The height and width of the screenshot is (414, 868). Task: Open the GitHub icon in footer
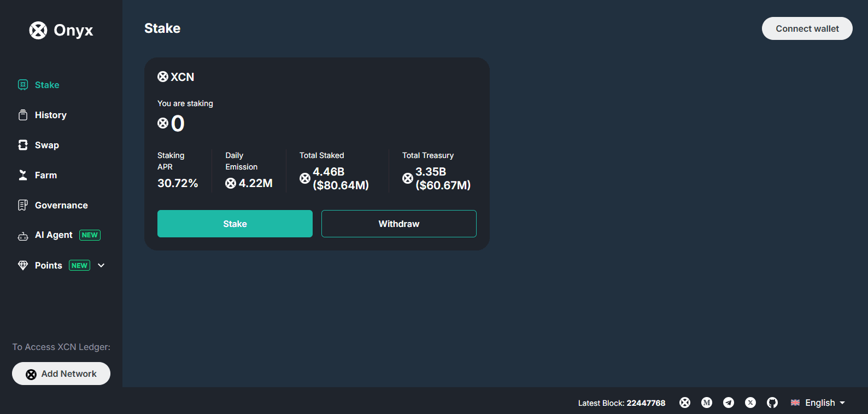click(772, 403)
